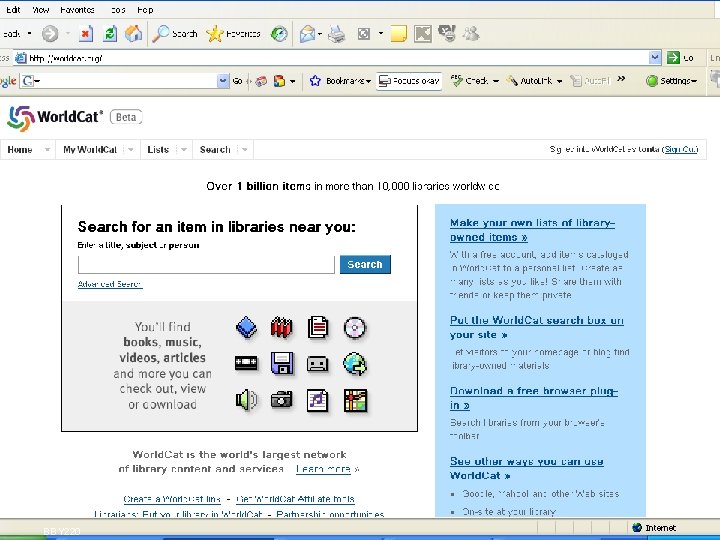720x540 pixels.
Task: Click the Print icon in toolbar
Action: tap(337, 34)
